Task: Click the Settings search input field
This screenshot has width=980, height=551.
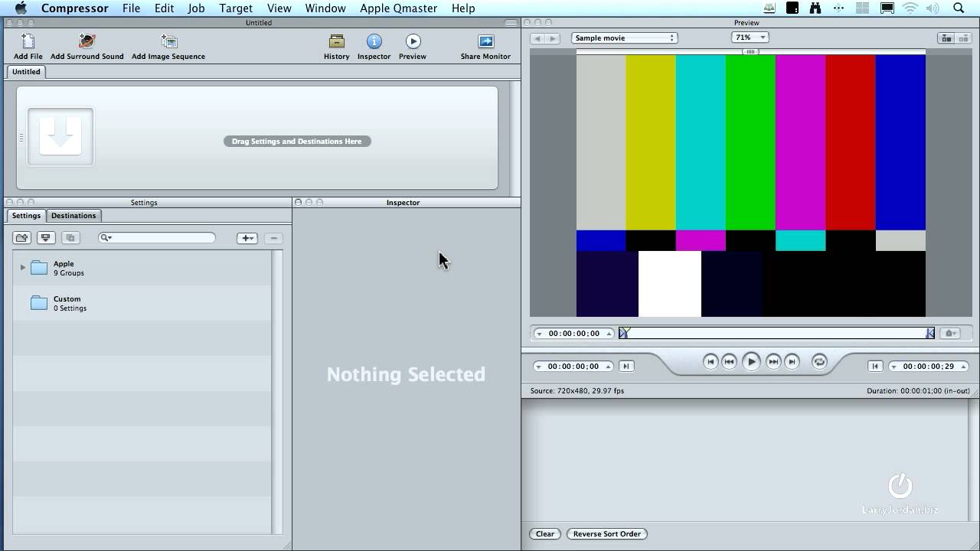Action: coord(157,238)
